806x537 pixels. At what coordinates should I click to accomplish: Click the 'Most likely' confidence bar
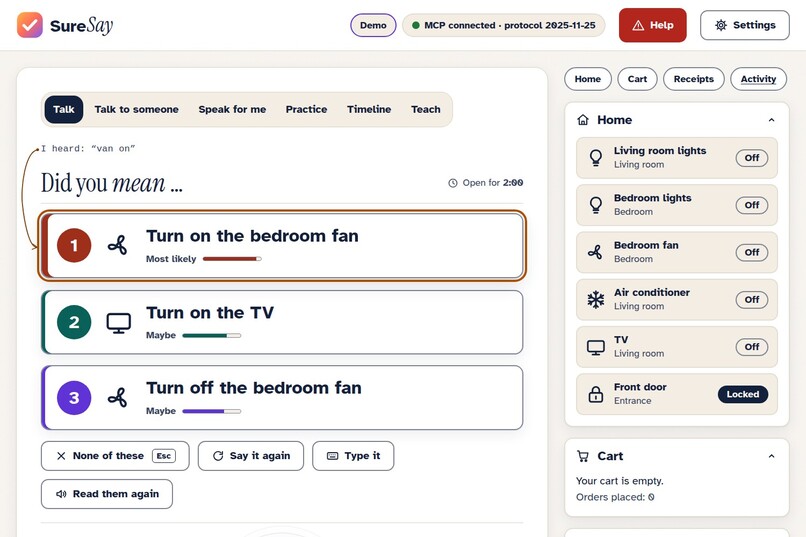[232, 259]
